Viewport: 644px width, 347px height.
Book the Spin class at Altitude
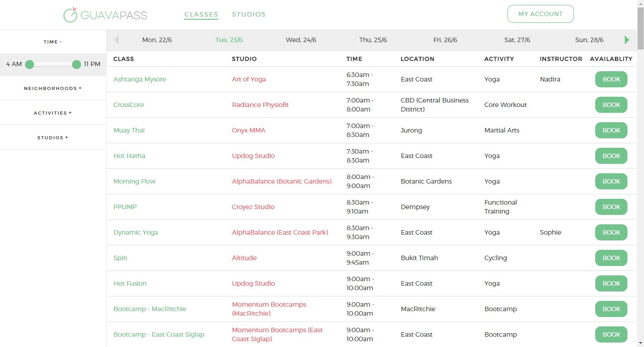pyautogui.click(x=611, y=258)
